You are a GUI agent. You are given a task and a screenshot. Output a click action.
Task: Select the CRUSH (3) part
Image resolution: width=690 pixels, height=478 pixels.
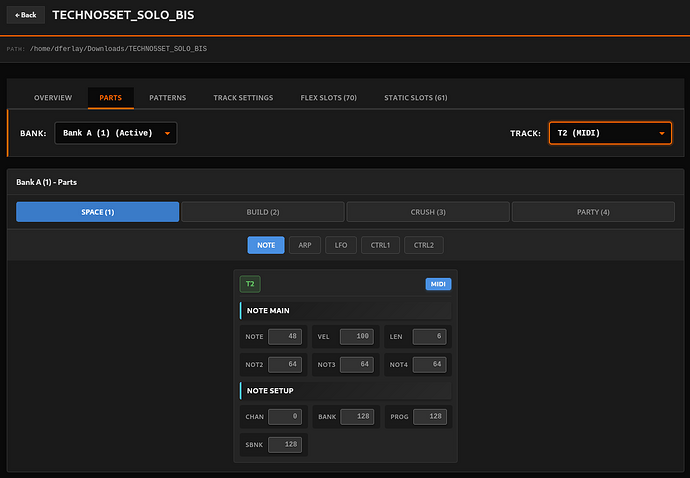click(428, 212)
